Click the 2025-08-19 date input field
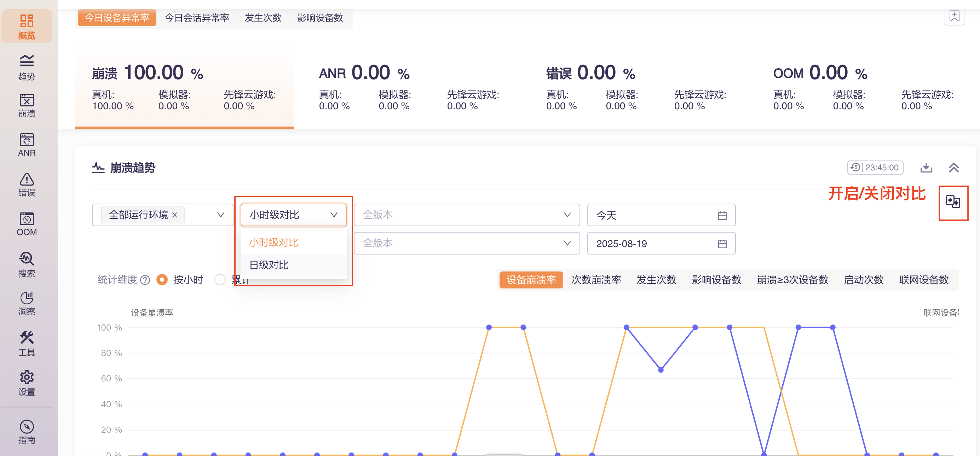 pyautogui.click(x=661, y=243)
